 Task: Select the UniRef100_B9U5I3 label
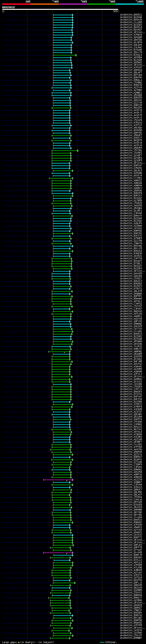pyautogui.click(x=131, y=334)
